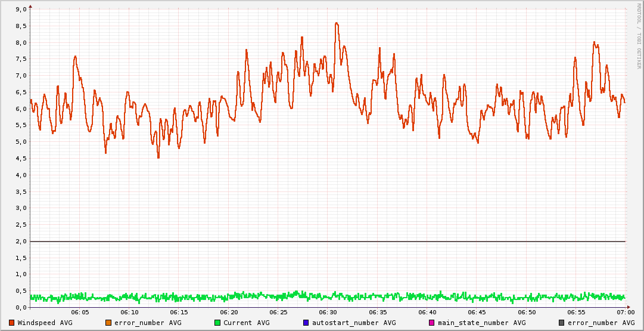Click the 9,0 value on the Y-axis
This screenshot has height=331, width=644.
[x=20, y=10]
